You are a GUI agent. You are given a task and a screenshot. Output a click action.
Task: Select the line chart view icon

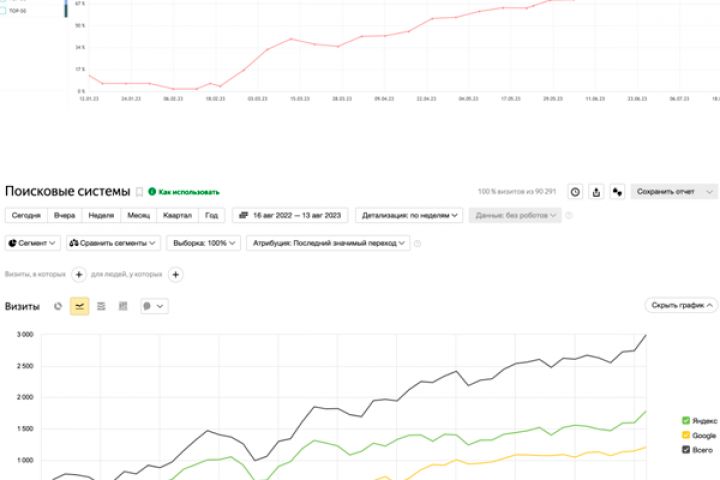point(79,306)
